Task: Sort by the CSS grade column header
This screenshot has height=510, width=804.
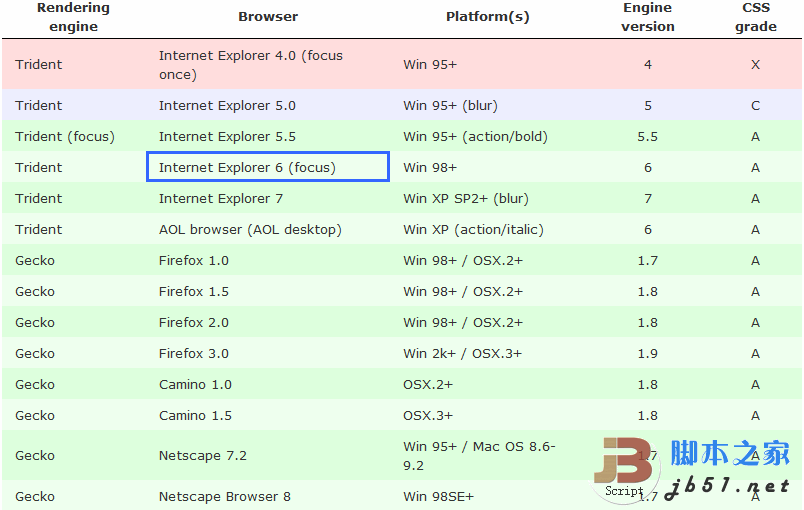Action: (756, 17)
